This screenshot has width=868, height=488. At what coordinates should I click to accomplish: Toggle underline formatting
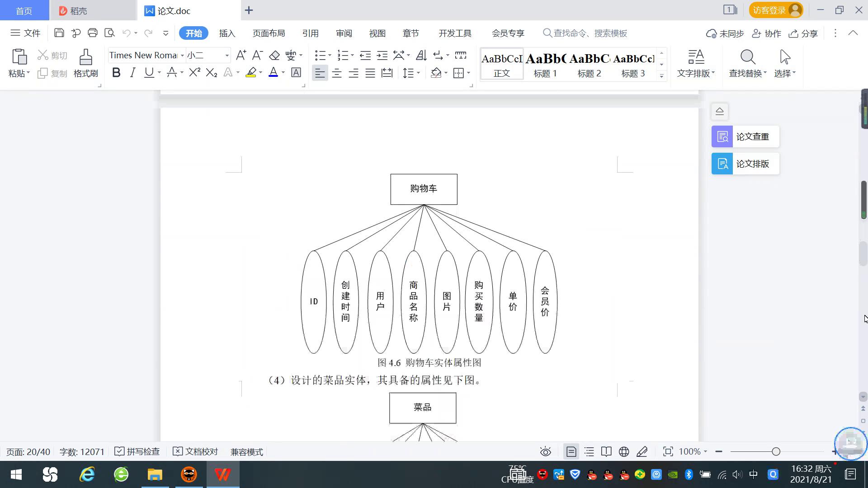(x=149, y=73)
